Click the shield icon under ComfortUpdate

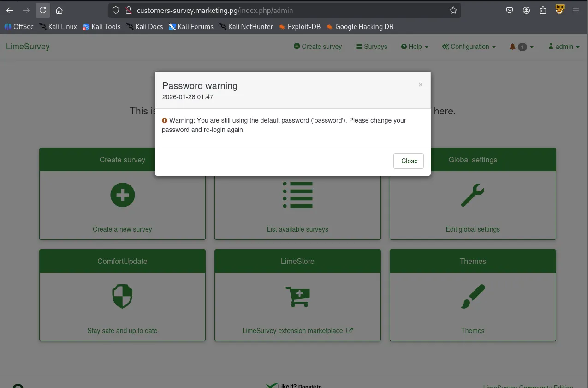[122, 296]
